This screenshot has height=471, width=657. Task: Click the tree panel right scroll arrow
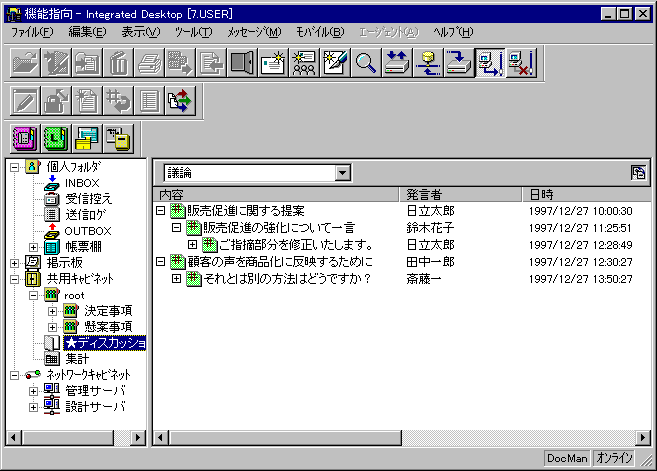coord(137,437)
